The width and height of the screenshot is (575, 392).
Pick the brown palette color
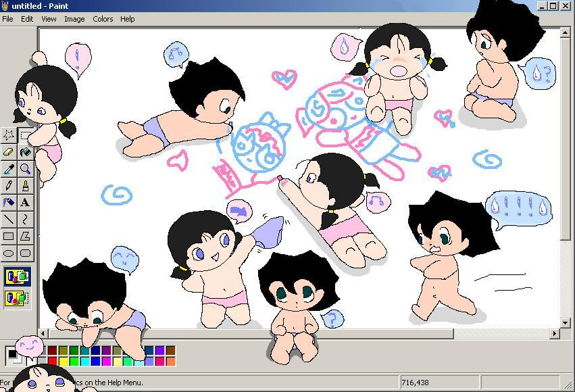pyautogui.click(x=170, y=351)
